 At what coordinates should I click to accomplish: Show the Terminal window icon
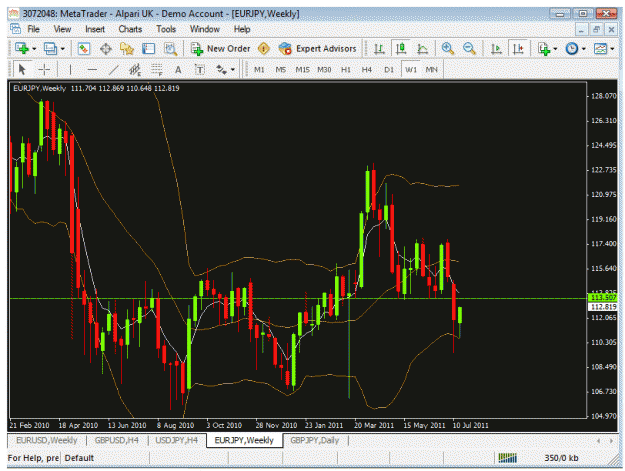[x=149, y=49]
